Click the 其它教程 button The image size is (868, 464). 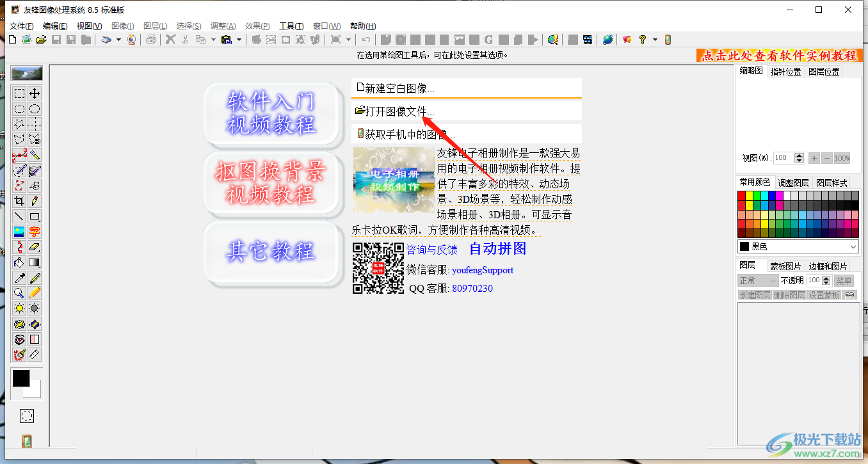pos(271,252)
